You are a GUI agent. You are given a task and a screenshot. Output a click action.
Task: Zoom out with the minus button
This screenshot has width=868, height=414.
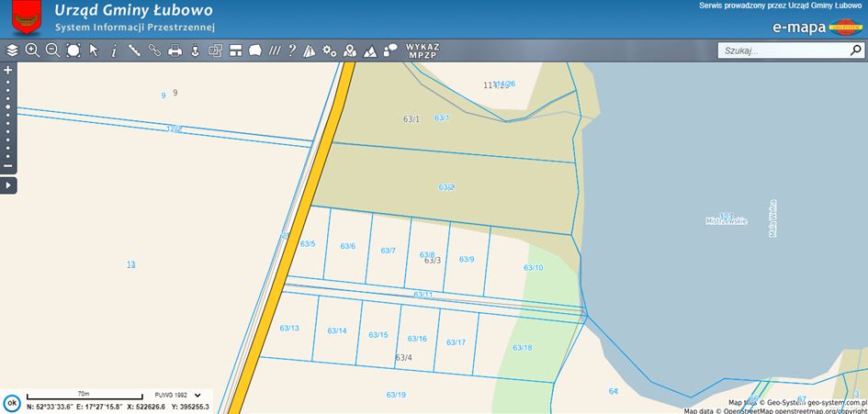[x=7, y=165]
